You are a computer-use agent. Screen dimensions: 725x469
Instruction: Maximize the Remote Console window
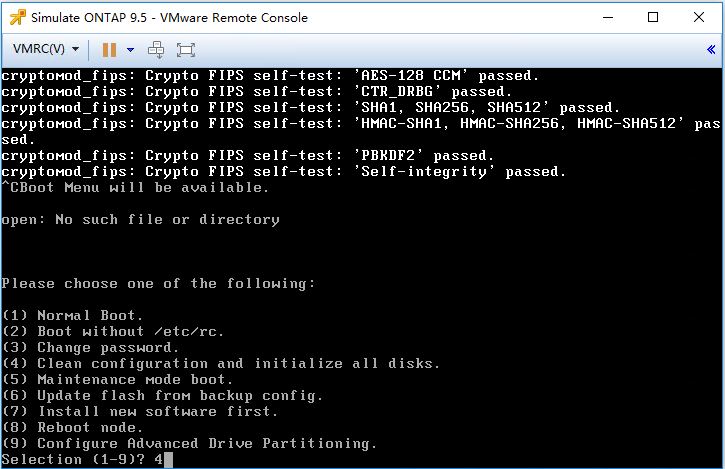(x=653, y=18)
